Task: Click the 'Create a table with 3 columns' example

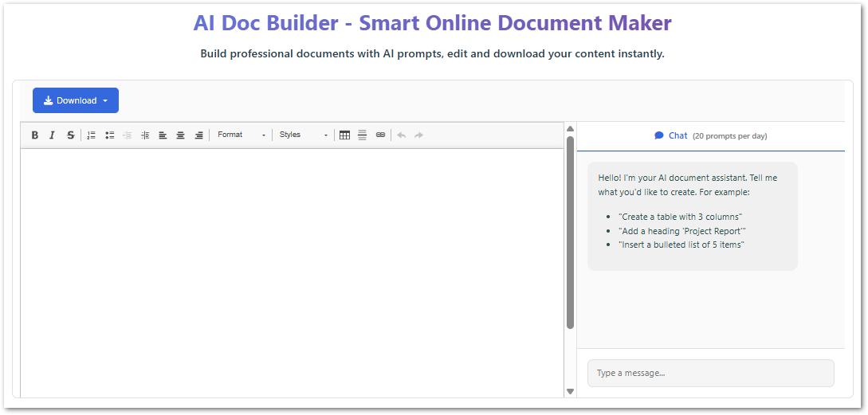Action: point(681,217)
